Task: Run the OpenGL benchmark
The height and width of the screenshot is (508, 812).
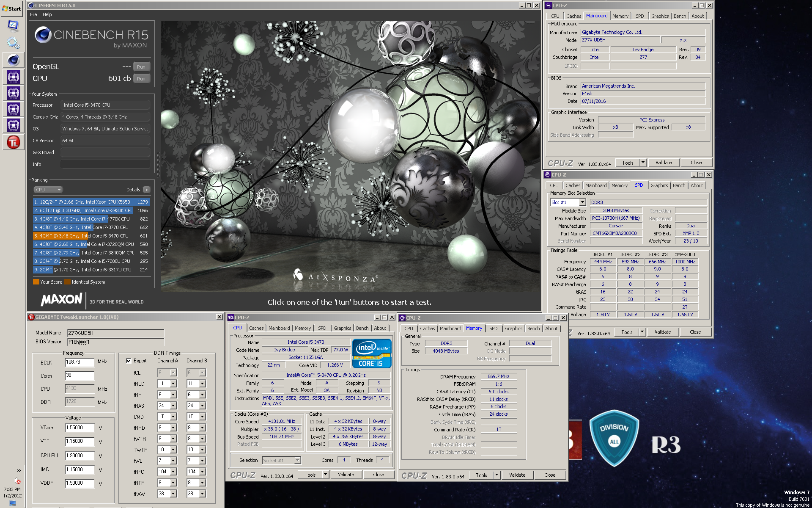Action: point(141,67)
